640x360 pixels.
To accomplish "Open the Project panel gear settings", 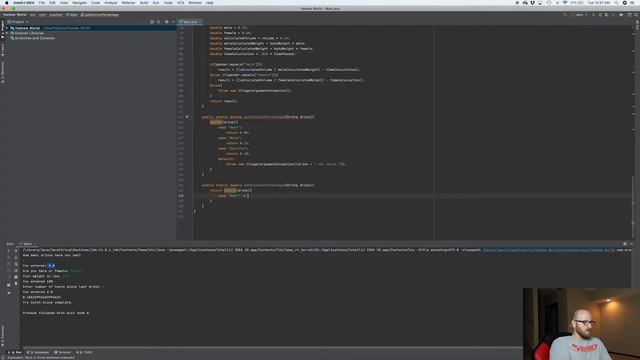I will (167, 22).
